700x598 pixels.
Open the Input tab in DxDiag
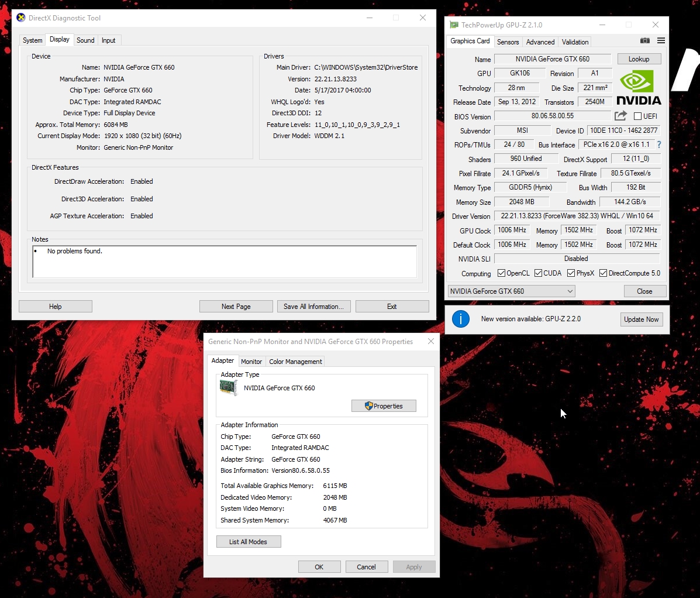point(109,40)
